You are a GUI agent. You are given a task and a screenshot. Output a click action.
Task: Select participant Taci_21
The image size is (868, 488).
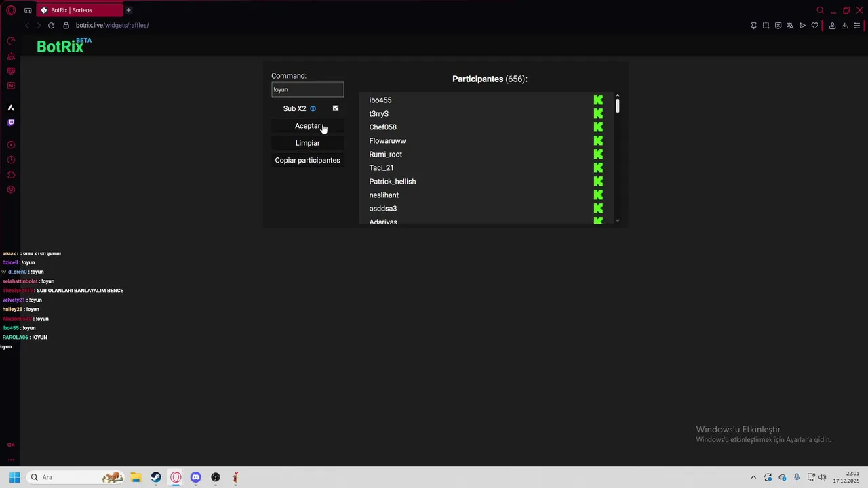381,167
